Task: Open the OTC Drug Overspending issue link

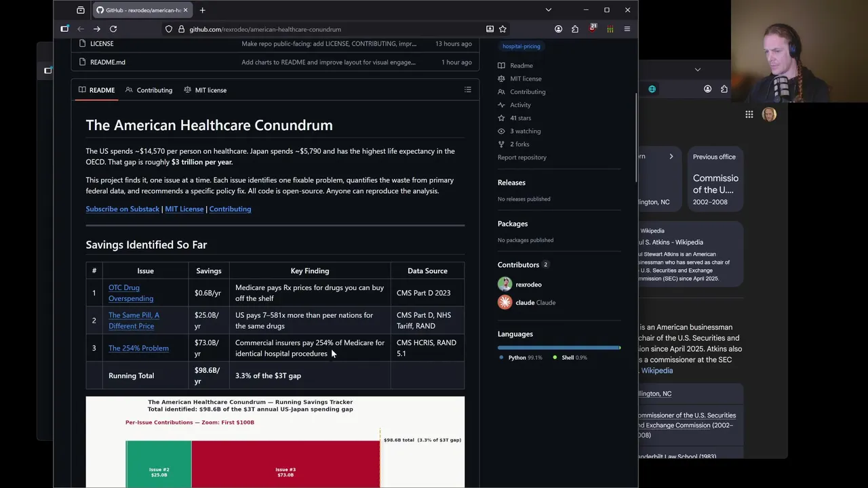Action: [131, 293]
